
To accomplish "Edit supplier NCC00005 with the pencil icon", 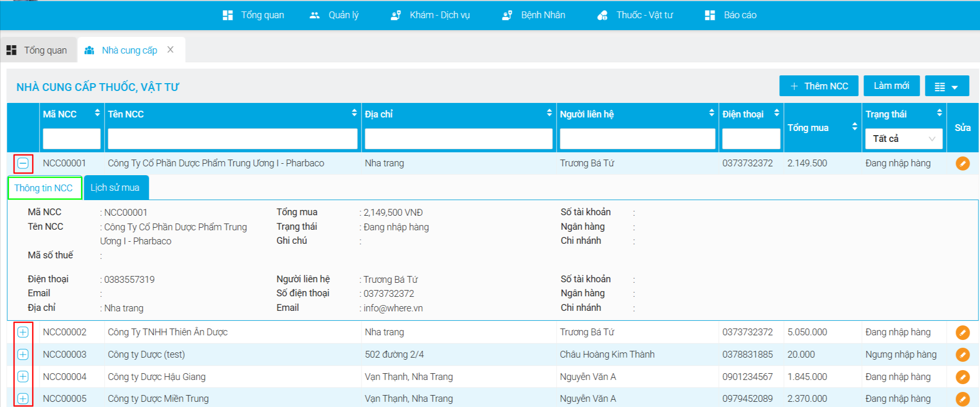I will point(963,399).
